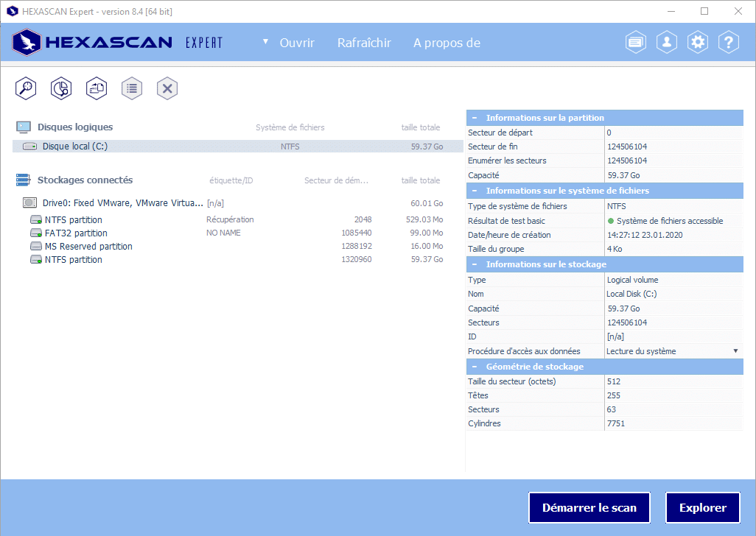Click the Cylindres value 7751
This screenshot has height=536, width=756.
click(616, 423)
